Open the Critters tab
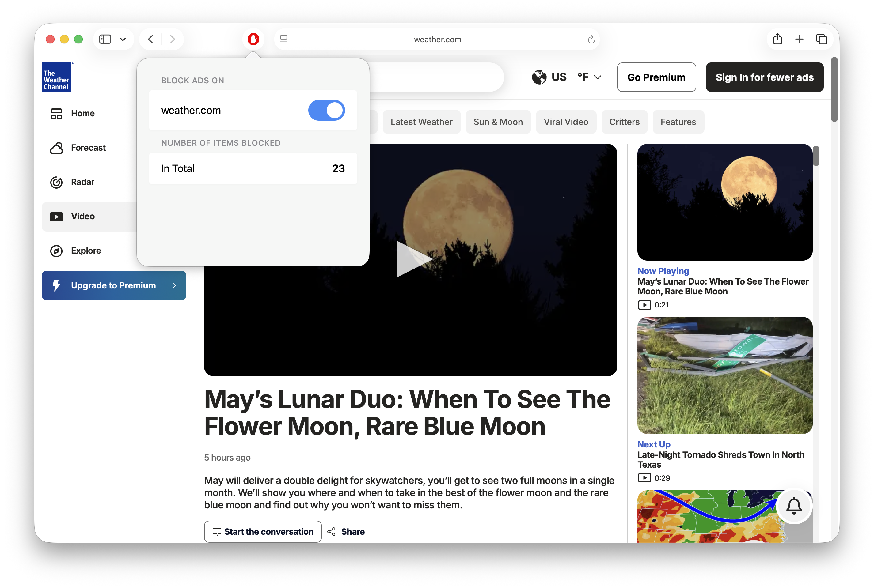 coord(624,122)
